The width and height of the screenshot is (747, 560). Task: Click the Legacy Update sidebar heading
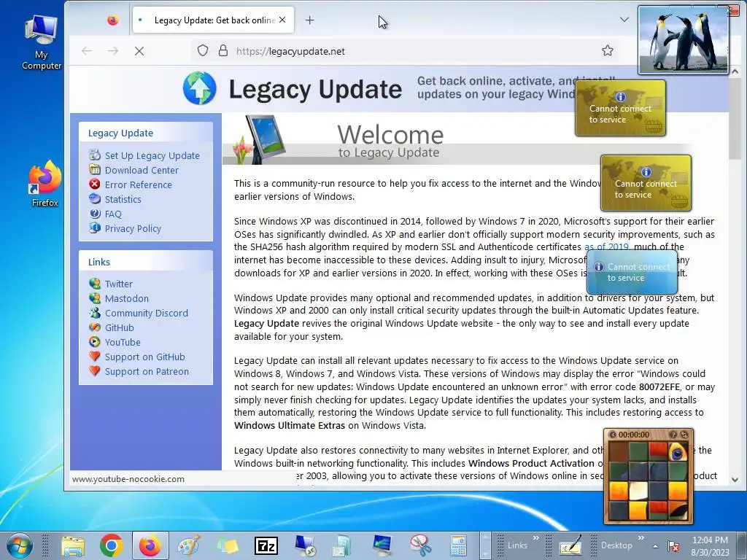[x=120, y=133]
